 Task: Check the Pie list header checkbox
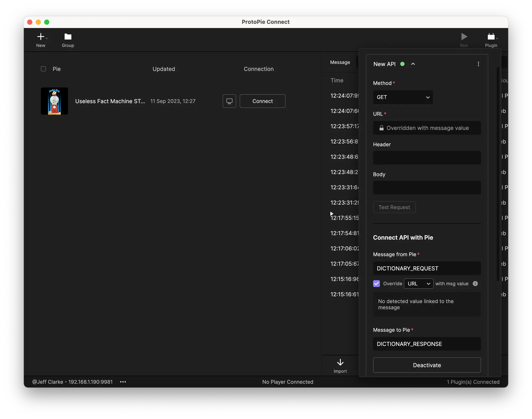[43, 69]
